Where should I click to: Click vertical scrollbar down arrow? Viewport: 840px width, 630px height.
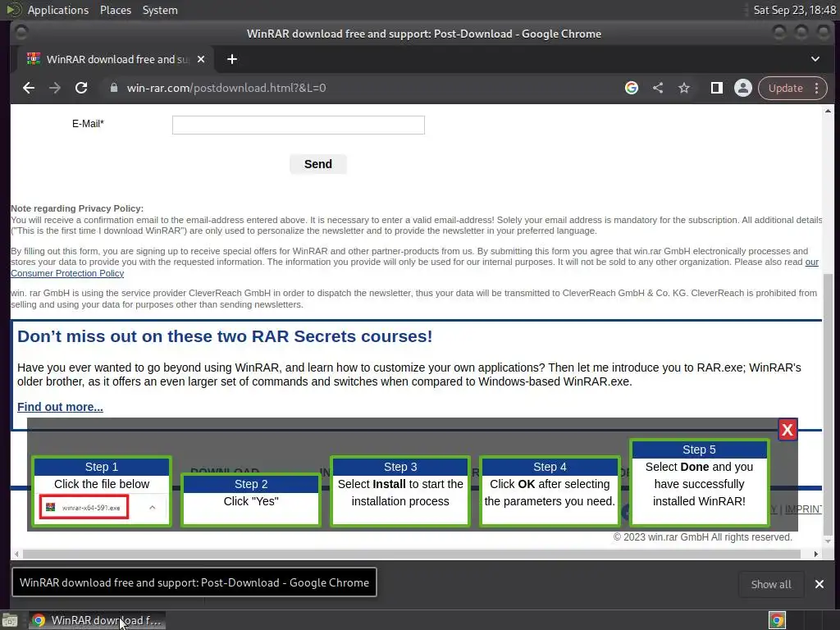[828, 541]
